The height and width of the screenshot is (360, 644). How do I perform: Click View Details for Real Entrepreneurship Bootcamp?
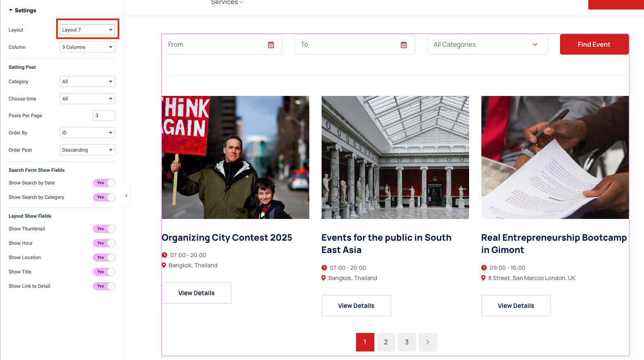pos(516,306)
